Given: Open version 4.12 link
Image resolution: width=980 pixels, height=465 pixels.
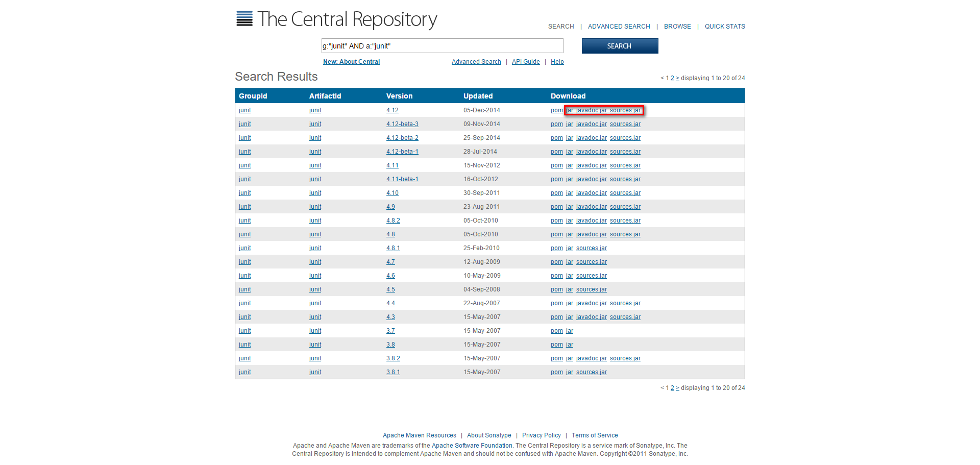Looking at the screenshot, I should click(x=392, y=110).
